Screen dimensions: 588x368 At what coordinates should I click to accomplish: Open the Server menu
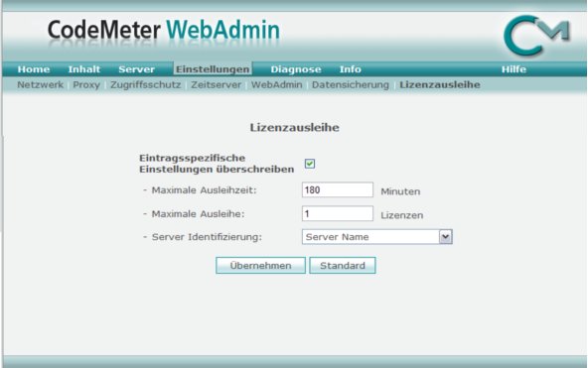136,69
